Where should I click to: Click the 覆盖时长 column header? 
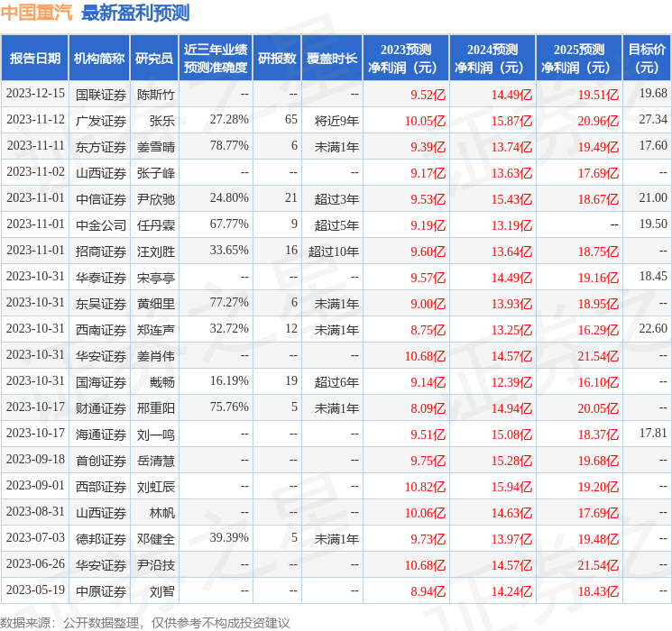pyautogui.click(x=332, y=58)
